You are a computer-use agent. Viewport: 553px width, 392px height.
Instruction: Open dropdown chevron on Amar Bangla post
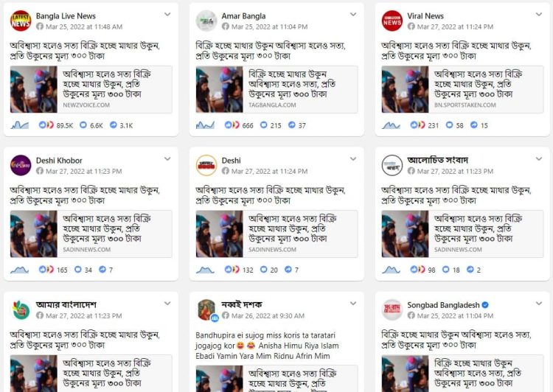coord(353,15)
